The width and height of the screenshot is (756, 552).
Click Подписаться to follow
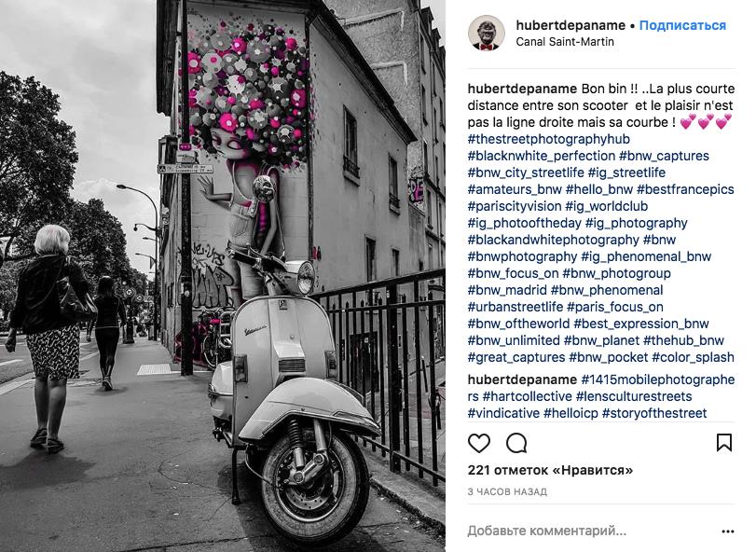point(682,25)
